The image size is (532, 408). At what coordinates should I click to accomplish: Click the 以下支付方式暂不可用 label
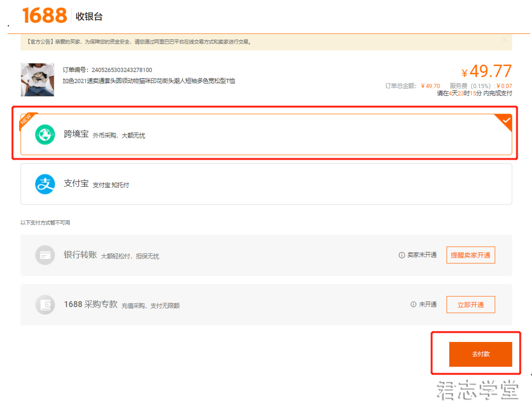[x=45, y=223]
